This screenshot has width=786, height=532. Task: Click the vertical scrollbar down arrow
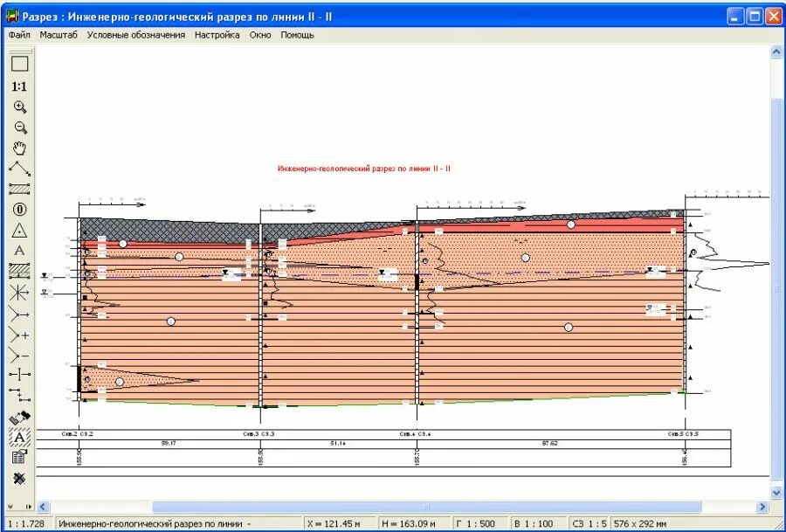tap(776, 494)
